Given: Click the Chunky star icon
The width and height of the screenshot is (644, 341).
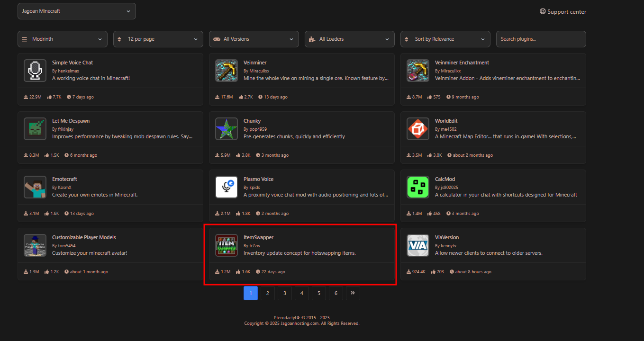Looking at the screenshot, I should (x=227, y=129).
